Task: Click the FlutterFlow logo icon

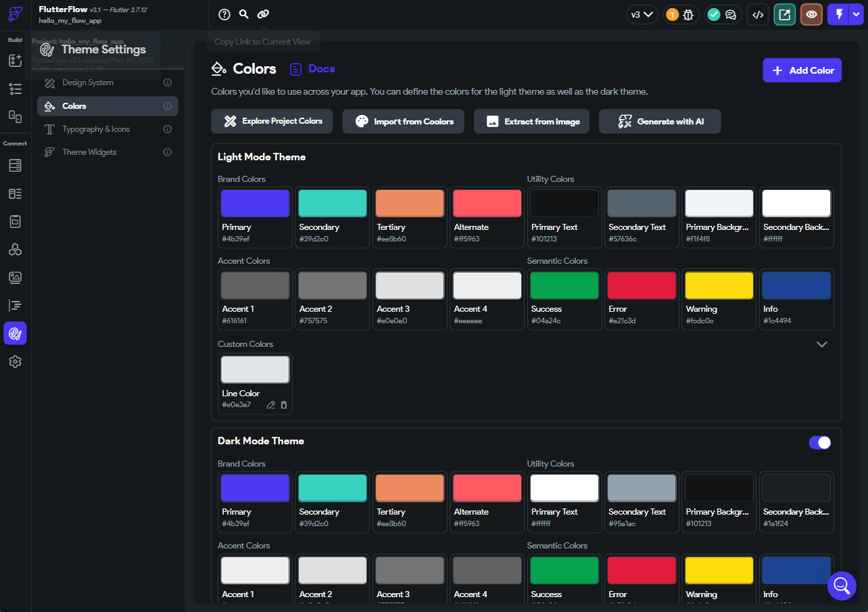Action: (x=16, y=14)
